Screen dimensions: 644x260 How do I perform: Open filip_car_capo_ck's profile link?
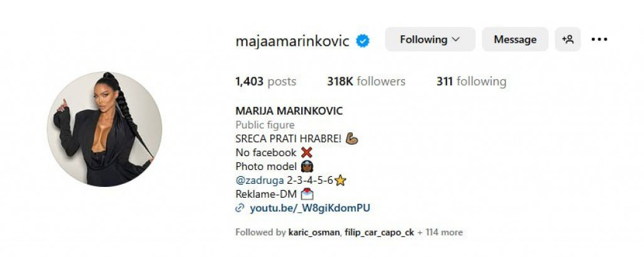click(379, 232)
